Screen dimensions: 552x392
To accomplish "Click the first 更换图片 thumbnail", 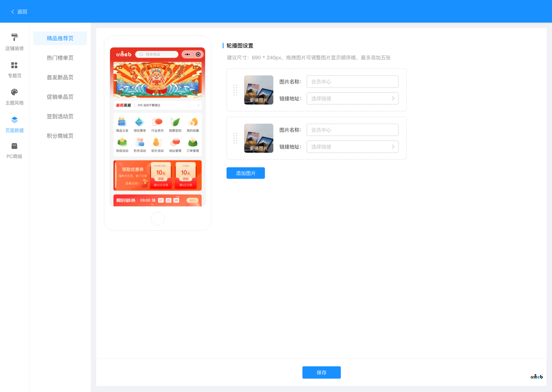I will [x=259, y=90].
